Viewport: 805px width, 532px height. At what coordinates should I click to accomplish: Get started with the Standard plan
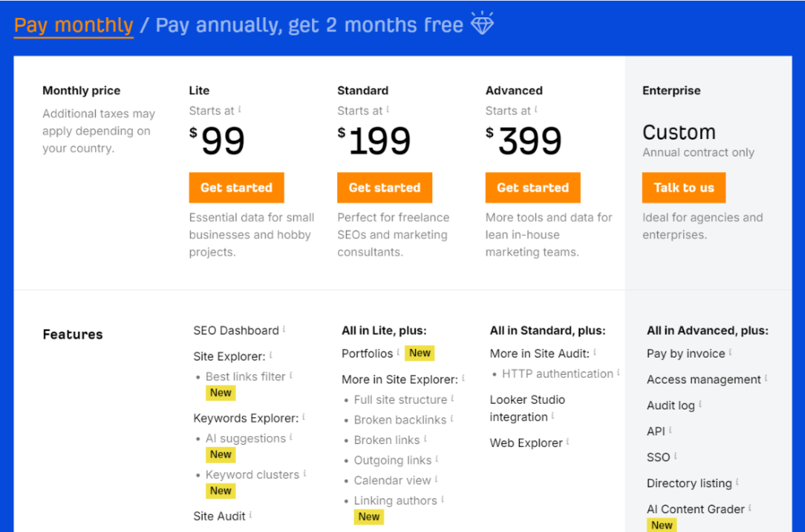pos(384,187)
